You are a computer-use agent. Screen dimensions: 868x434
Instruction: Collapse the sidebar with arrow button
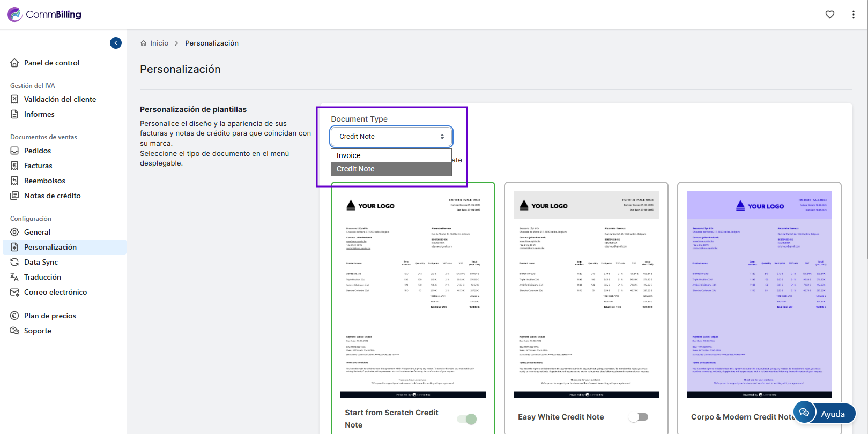click(x=116, y=43)
